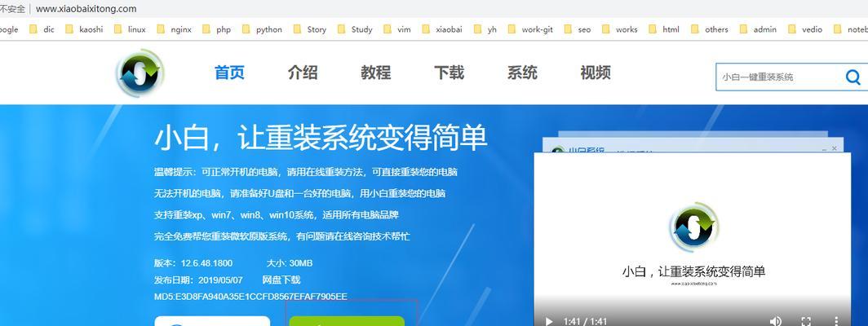868x326 pixels.
Task: Open the xiaobai bookmark folder
Action: pyautogui.click(x=444, y=29)
